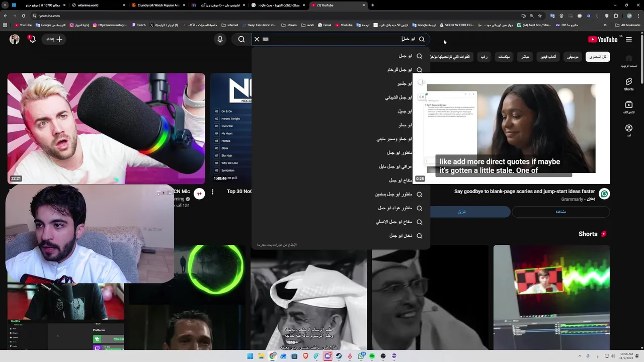Clear the search box with the X icon
This screenshot has width=644, height=362.
257,39
